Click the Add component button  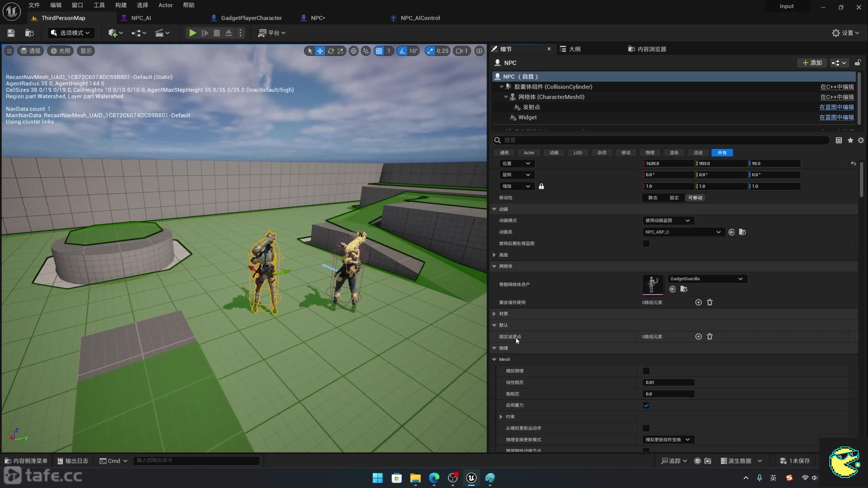[x=812, y=63]
